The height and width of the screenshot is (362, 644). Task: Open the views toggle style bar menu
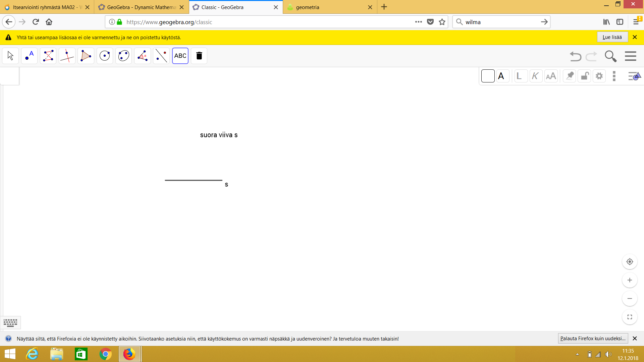tap(634, 76)
